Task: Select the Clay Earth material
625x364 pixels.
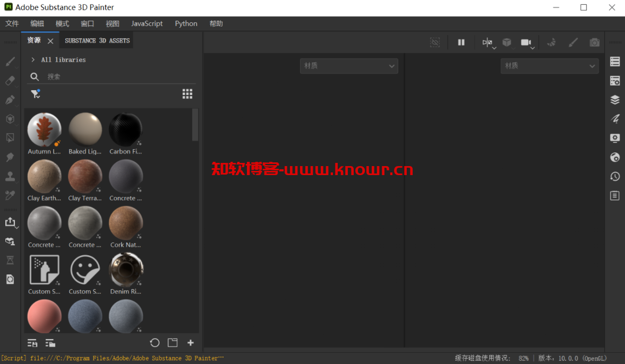Action: (44, 176)
